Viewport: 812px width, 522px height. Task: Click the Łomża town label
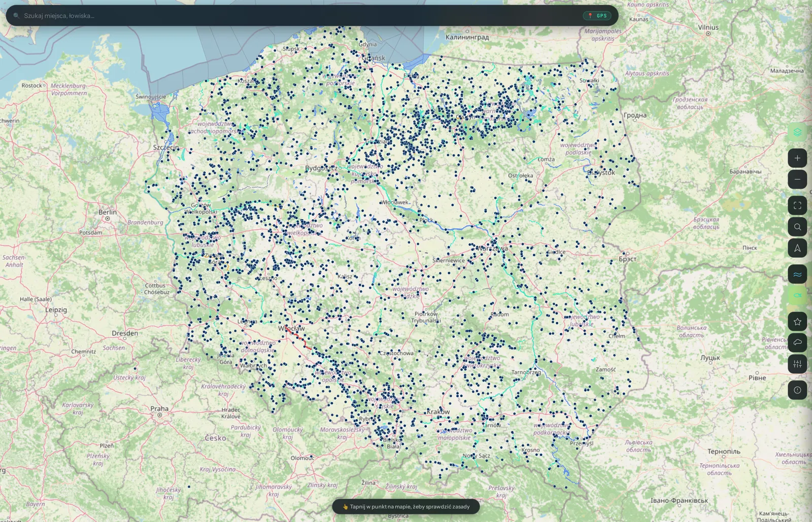click(546, 159)
